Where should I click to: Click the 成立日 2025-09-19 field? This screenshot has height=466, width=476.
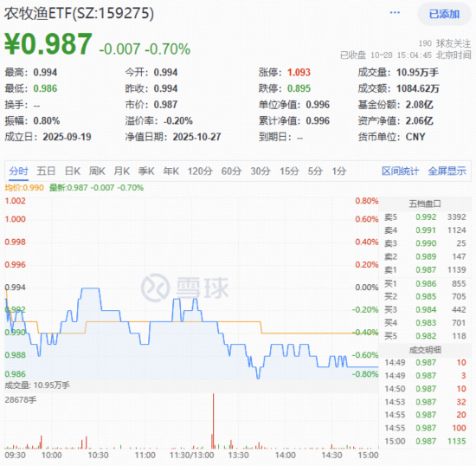pos(48,137)
